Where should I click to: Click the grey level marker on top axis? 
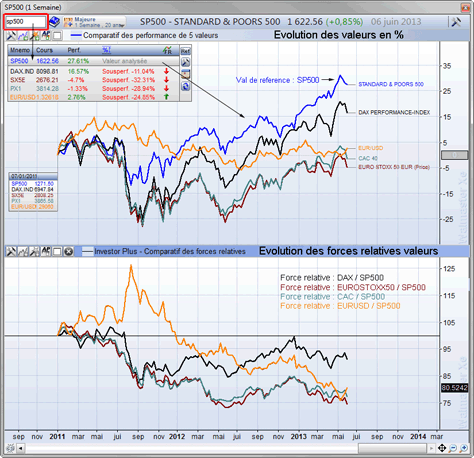tap(454, 155)
